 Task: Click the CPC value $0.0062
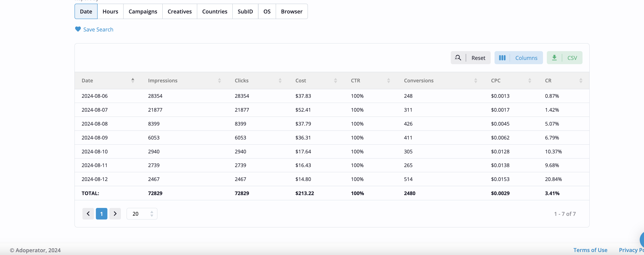pos(500,138)
